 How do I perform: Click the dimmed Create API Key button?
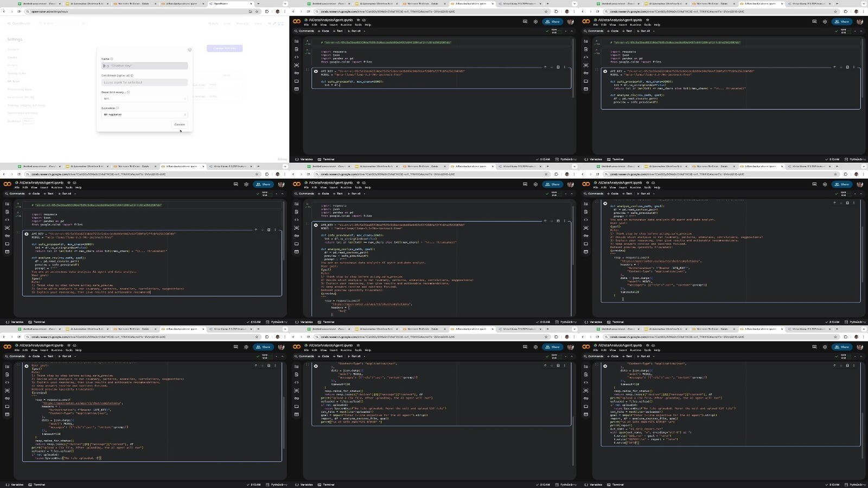[225, 48]
